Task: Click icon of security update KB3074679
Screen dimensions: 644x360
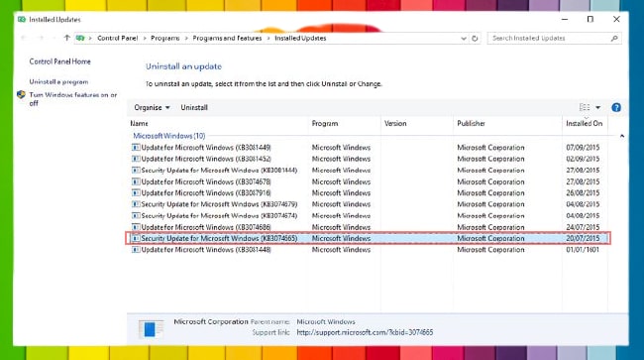Action: 136,204
